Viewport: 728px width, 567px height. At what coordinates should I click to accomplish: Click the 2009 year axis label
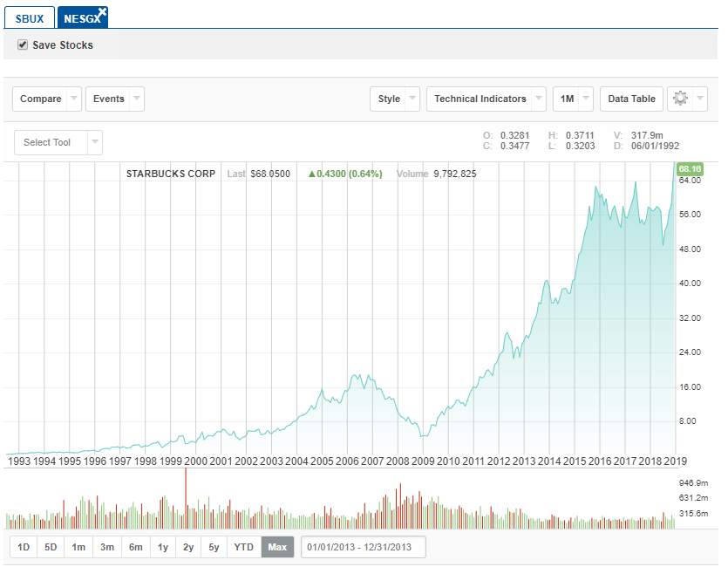coord(423,461)
